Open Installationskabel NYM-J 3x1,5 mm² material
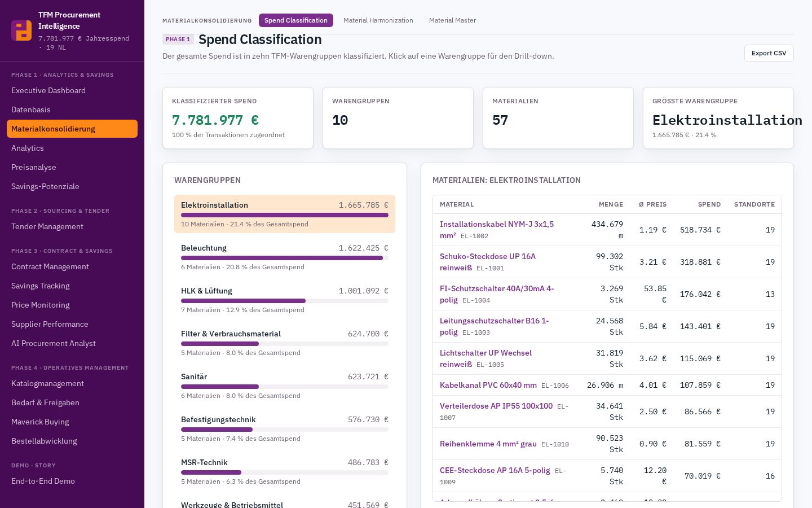 (x=497, y=230)
